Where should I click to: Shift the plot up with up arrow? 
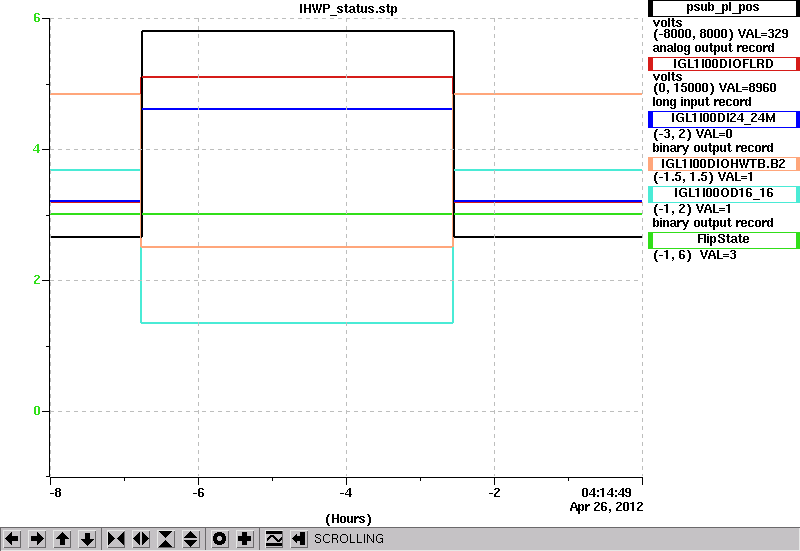point(62,539)
